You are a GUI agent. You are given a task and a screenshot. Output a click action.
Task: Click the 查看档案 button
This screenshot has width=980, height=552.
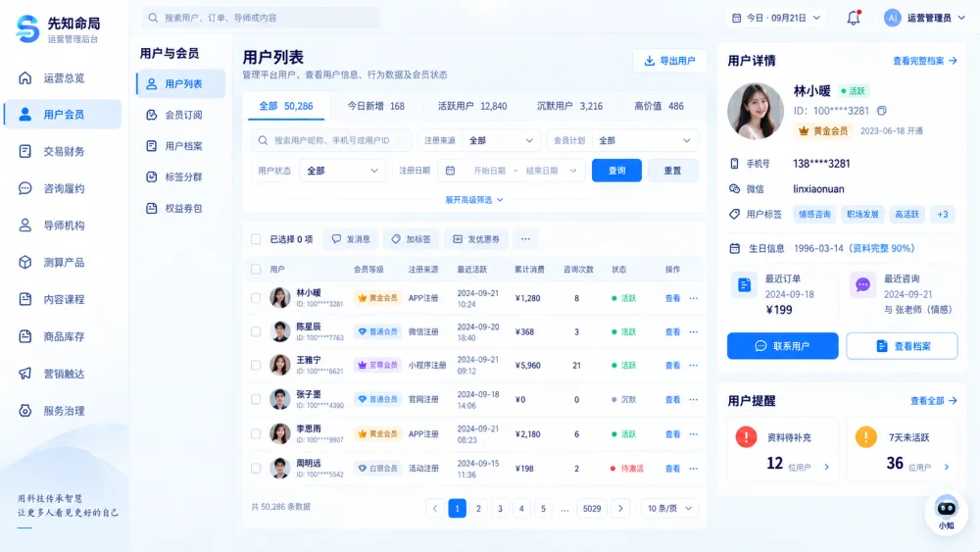(902, 346)
